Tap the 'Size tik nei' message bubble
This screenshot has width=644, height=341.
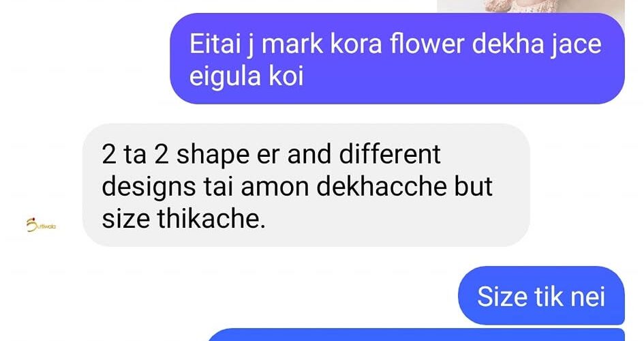[x=541, y=295]
